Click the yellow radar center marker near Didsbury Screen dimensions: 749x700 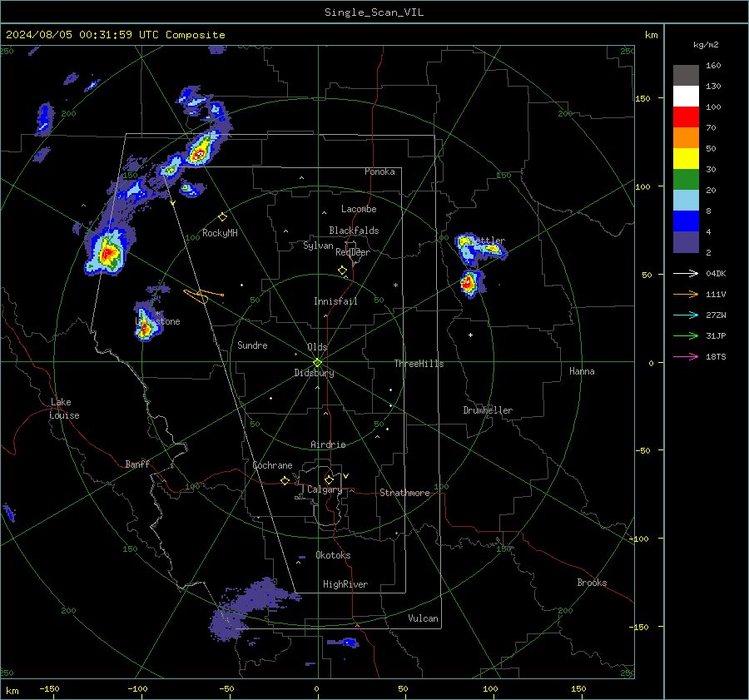[317, 363]
